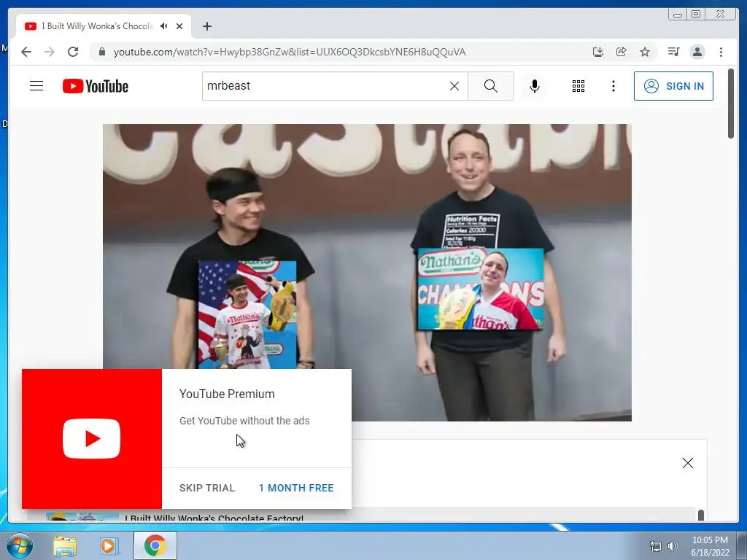Click the red YouTube Premium logo tile
Image resolution: width=747 pixels, height=560 pixels.
92,438
